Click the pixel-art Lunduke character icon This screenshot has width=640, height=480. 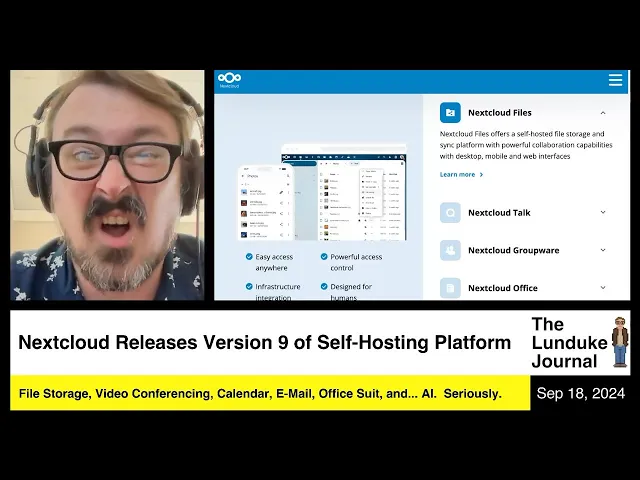(x=620, y=342)
